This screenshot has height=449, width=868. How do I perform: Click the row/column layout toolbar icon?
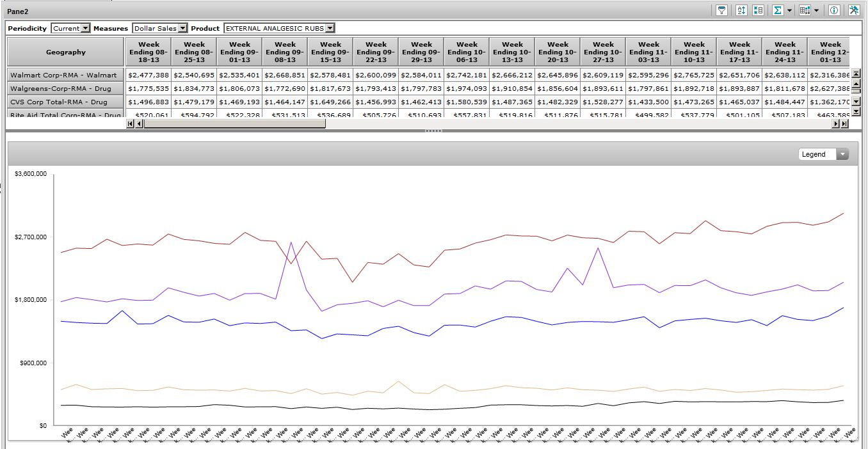point(758,10)
